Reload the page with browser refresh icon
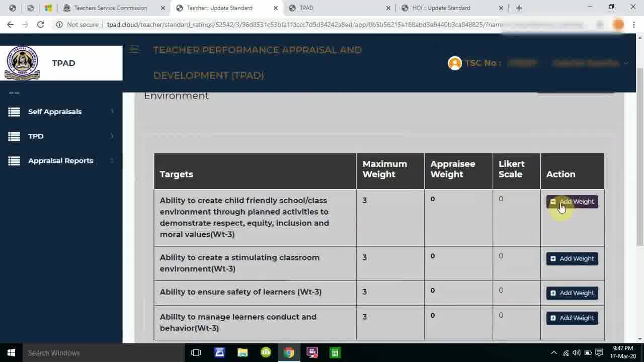The height and width of the screenshot is (362, 644). tap(40, 24)
